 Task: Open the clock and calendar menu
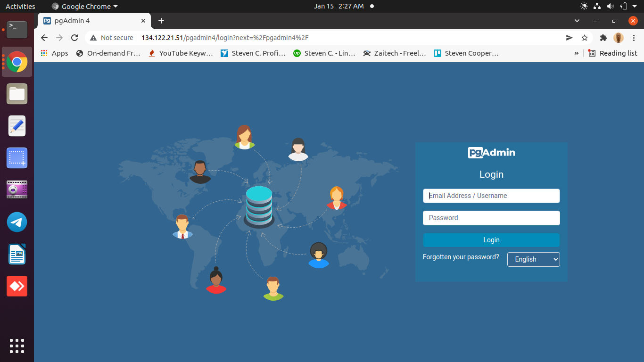[x=339, y=6]
